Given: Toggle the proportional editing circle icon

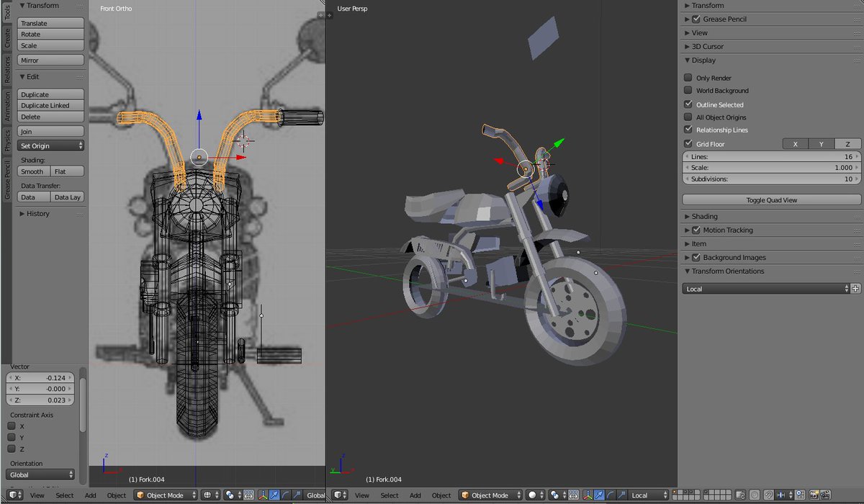Looking at the screenshot, I should 755,495.
